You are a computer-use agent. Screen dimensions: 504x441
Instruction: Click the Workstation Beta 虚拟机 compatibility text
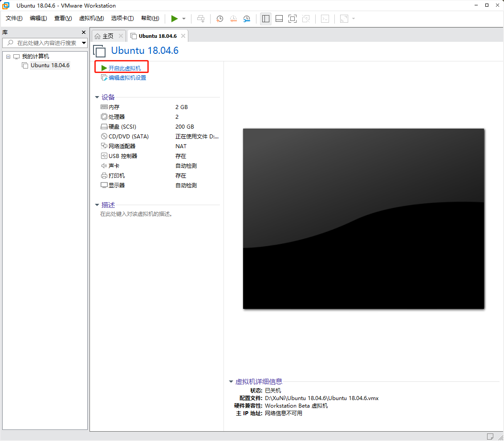coord(297,406)
